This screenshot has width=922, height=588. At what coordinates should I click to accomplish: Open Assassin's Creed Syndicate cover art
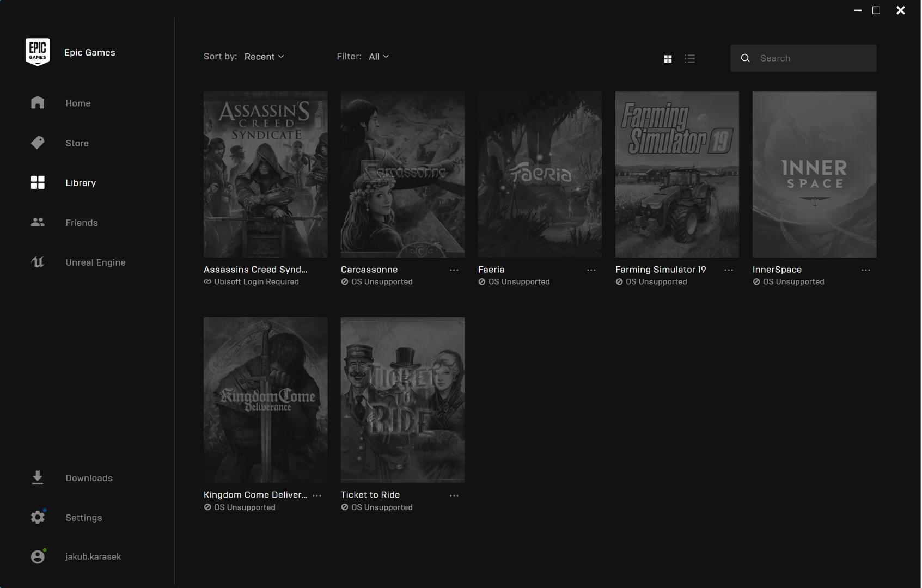(x=266, y=174)
